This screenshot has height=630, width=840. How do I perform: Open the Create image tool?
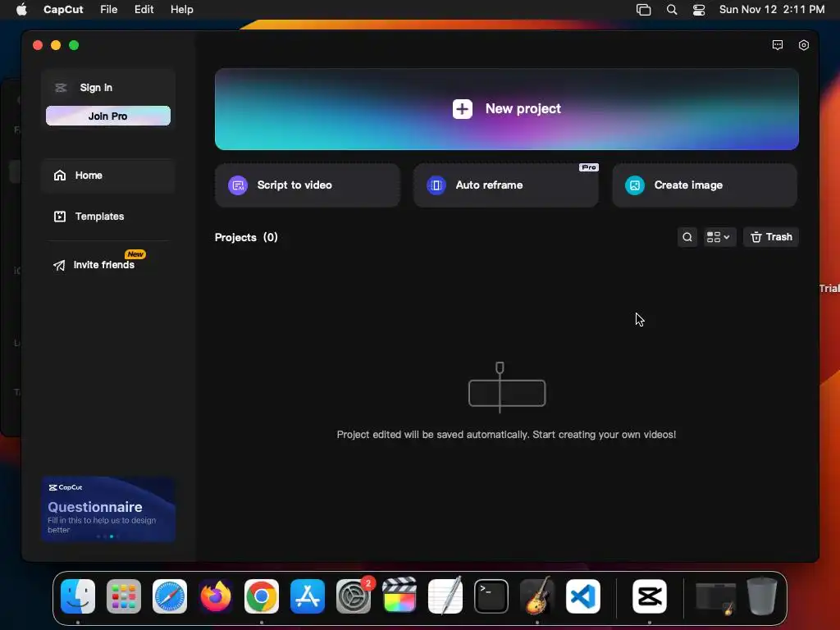(x=705, y=185)
